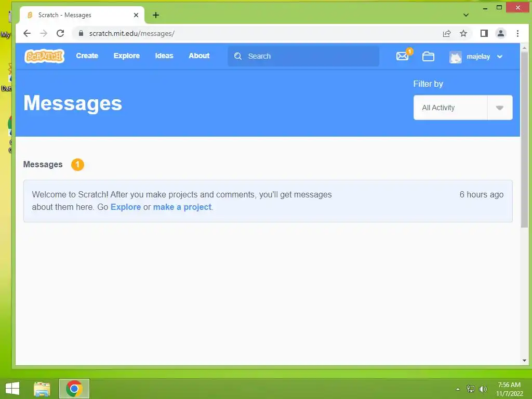This screenshot has height=399, width=532.
Task: Click the orange messages count badge
Action: pyautogui.click(x=77, y=165)
